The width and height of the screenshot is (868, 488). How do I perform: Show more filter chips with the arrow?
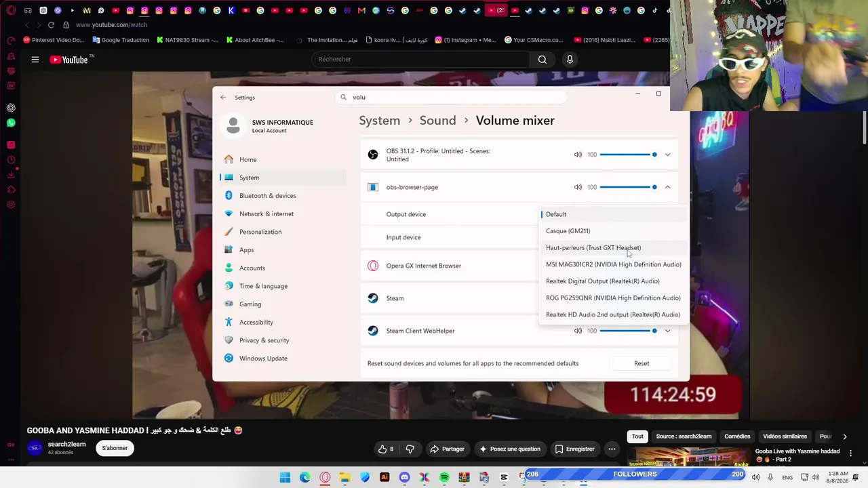click(x=844, y=436)
